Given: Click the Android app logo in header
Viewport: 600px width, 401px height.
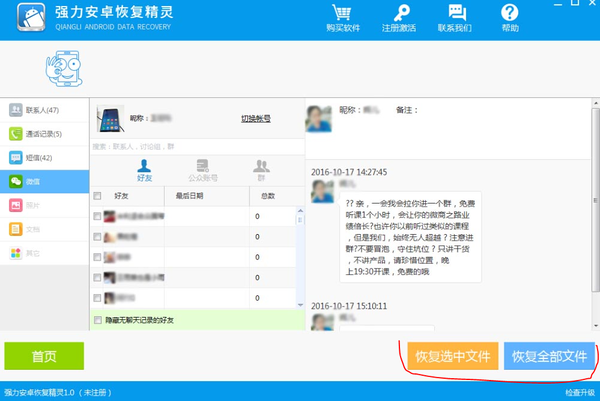Looking at the screenshot, I should tap(31, 17).
